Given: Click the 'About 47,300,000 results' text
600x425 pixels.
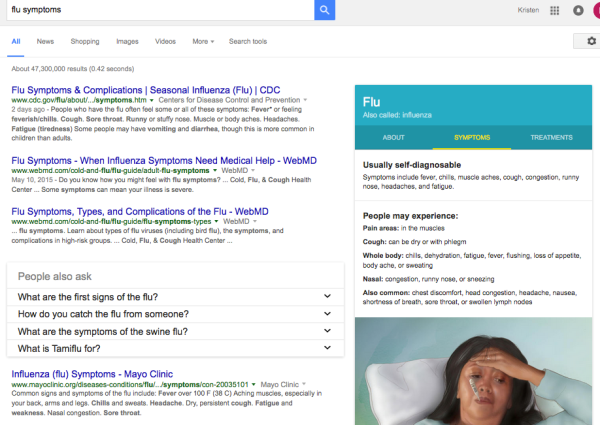Looking at the screenshot, I should [73, 69].
